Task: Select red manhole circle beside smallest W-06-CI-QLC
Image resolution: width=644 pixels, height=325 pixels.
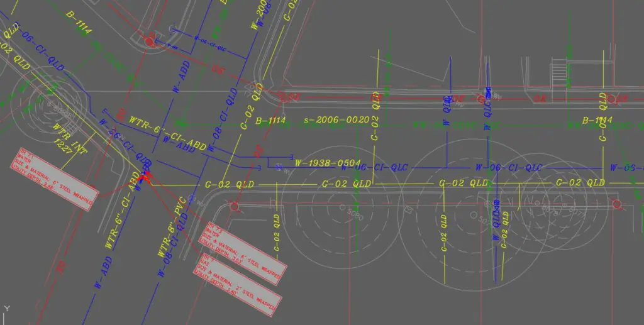Action: [x=150, y=41]
